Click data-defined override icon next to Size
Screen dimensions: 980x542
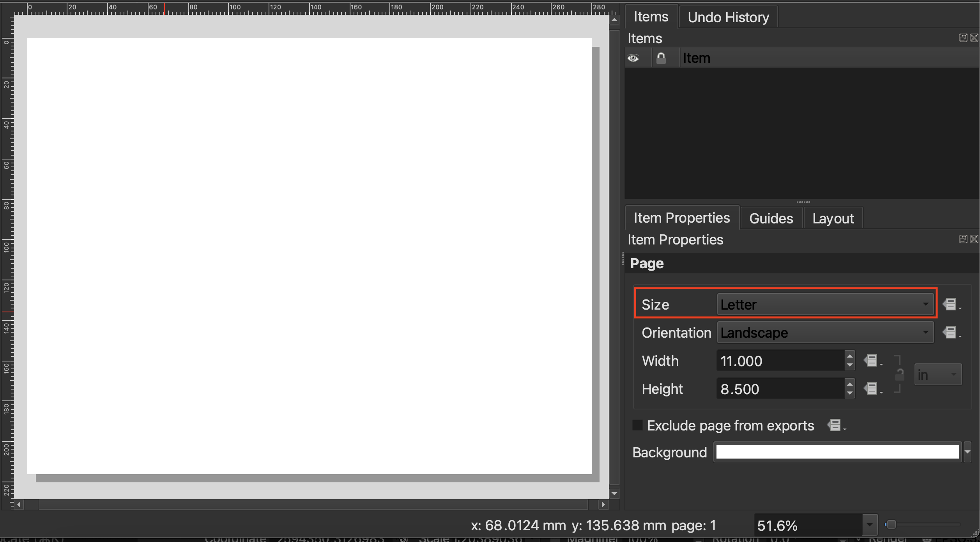coord(951,304)
